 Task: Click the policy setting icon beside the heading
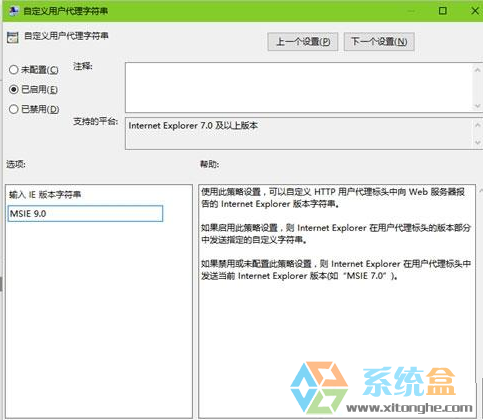point(13,37)
